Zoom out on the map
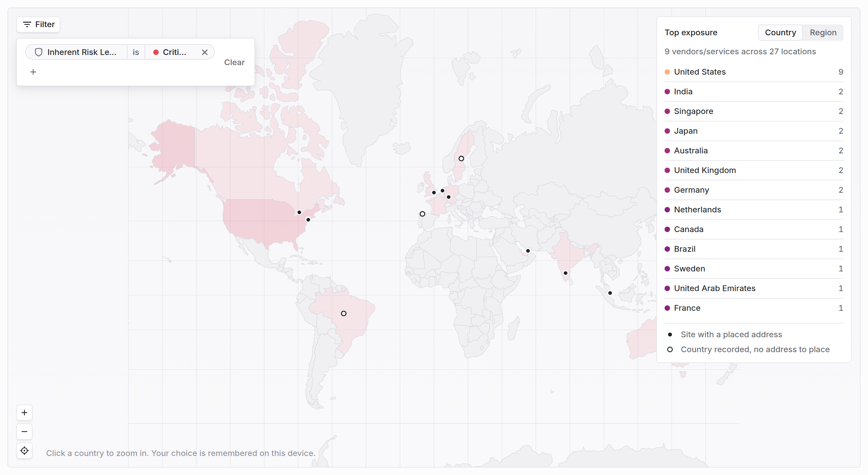 (x=24, y=432)
